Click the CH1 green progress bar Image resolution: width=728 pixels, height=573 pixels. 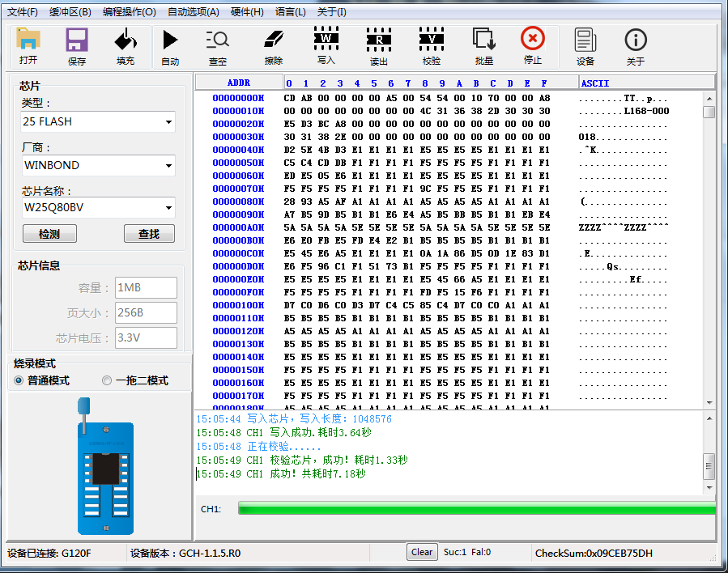[x=477, y=508]
